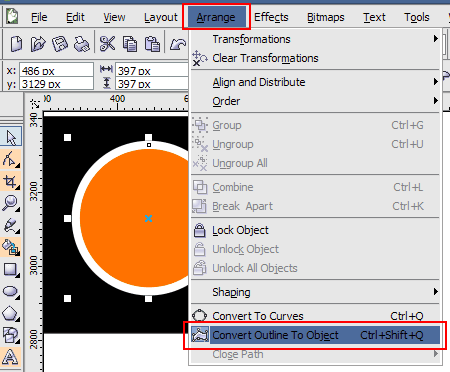
Task: Click the y position field
Action: pos(56,84)
